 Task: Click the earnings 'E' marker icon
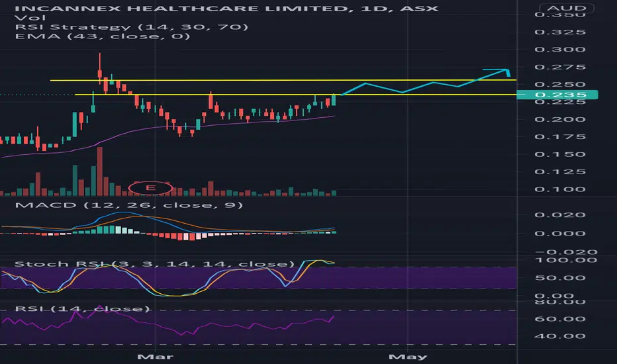point(150,188)
